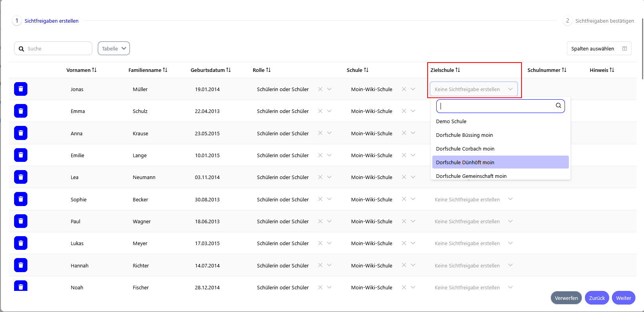Choose Demo Schule from the list

click(451, 121)
